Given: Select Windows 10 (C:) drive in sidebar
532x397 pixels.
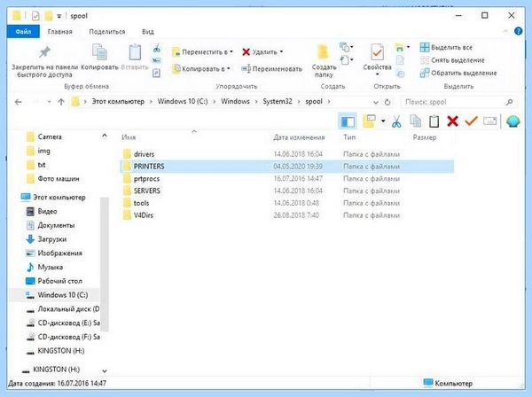Looking at the screenshot, I should (x=63, y=294).
